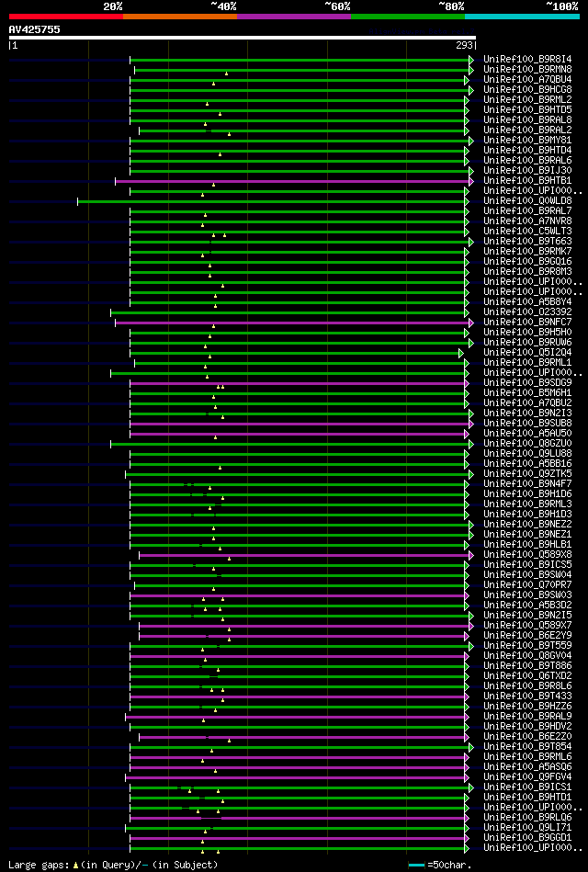Select the UniRef100_B9T433 label
Viewport: 588px width, 872px height.
pyautogui.click(x=528, y=696)
